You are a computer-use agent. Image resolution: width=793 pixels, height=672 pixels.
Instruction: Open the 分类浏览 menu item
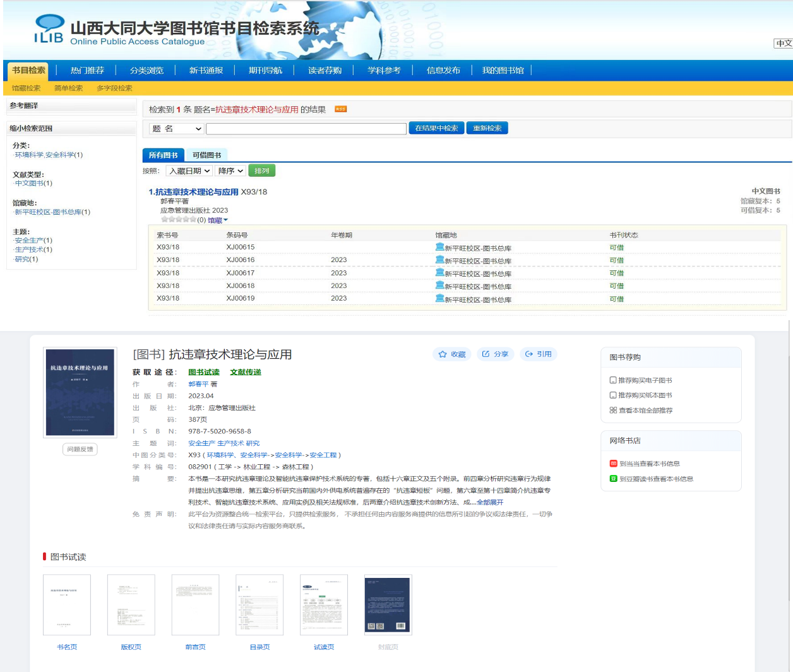click(146, 70)
